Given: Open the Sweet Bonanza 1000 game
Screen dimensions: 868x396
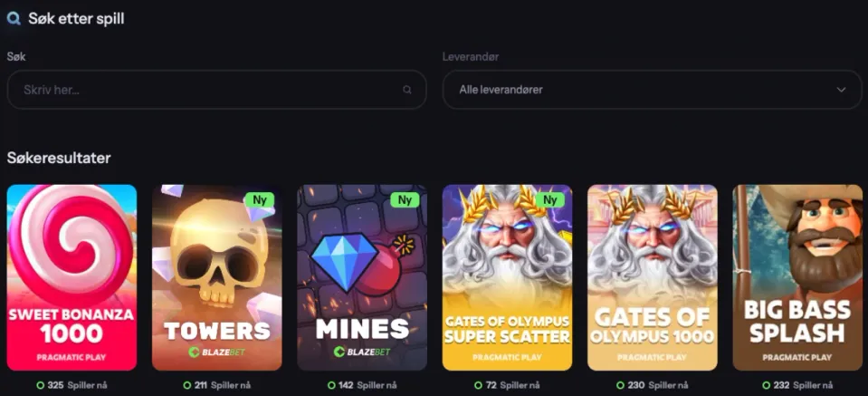Looking at the screenshot, I should [72, 277].
